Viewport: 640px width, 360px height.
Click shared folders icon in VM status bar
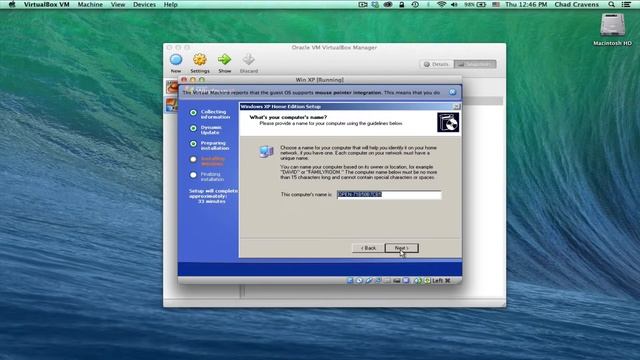[x=387, y=280]
